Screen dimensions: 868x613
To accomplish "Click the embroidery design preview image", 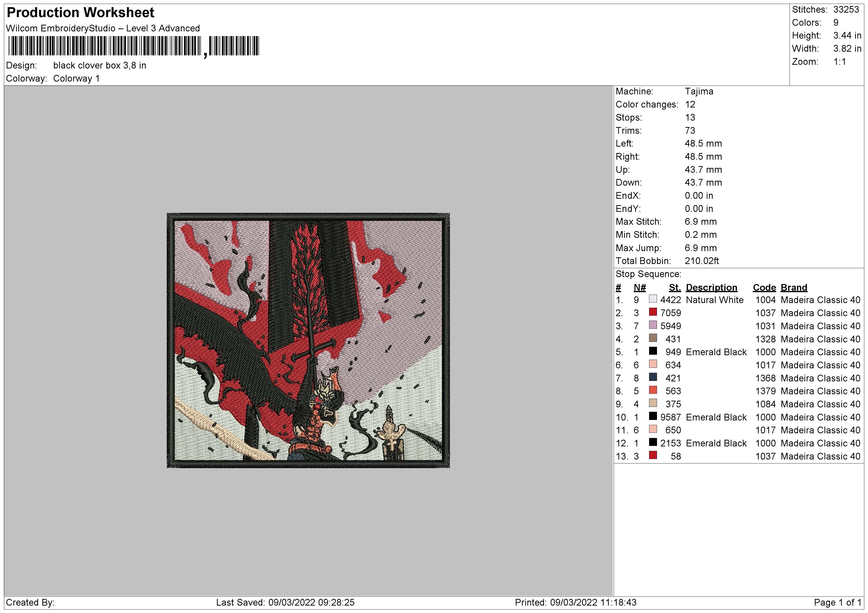I will (308, 341).
